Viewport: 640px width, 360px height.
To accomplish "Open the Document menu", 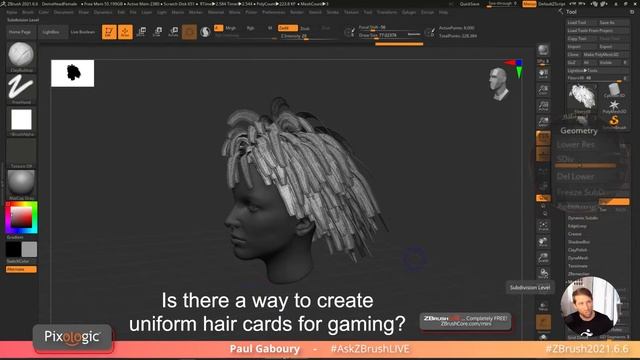I will click(64, 12).
